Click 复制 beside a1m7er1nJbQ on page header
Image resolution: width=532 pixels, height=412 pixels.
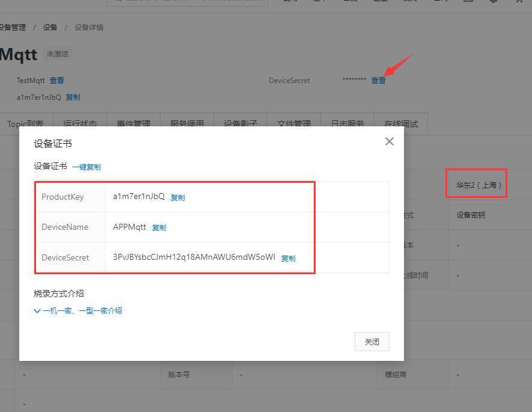73,97
